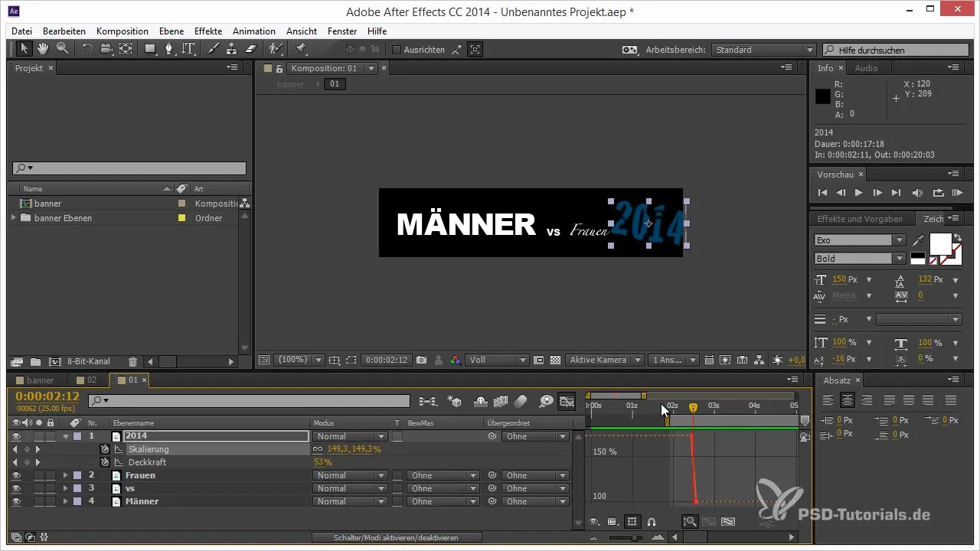Collapse the 2014 layer properties
Viewport: 980px width, 551px height.
click(66, 436)
